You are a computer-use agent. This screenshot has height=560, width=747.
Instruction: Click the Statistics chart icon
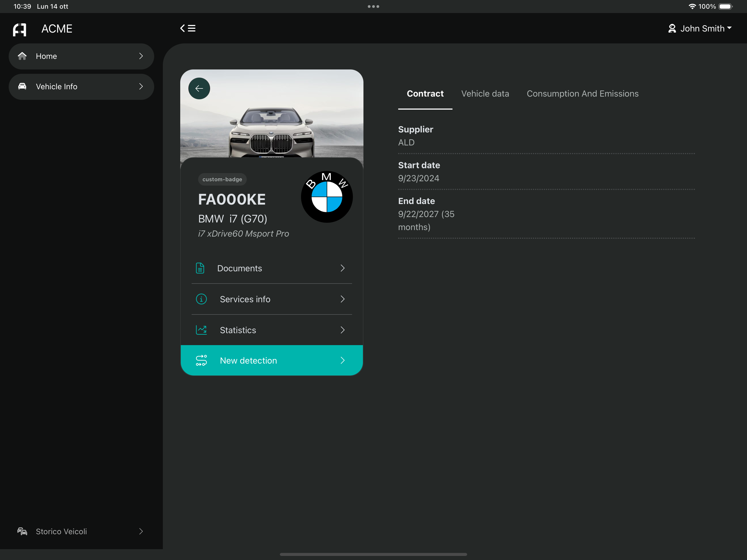201,330
